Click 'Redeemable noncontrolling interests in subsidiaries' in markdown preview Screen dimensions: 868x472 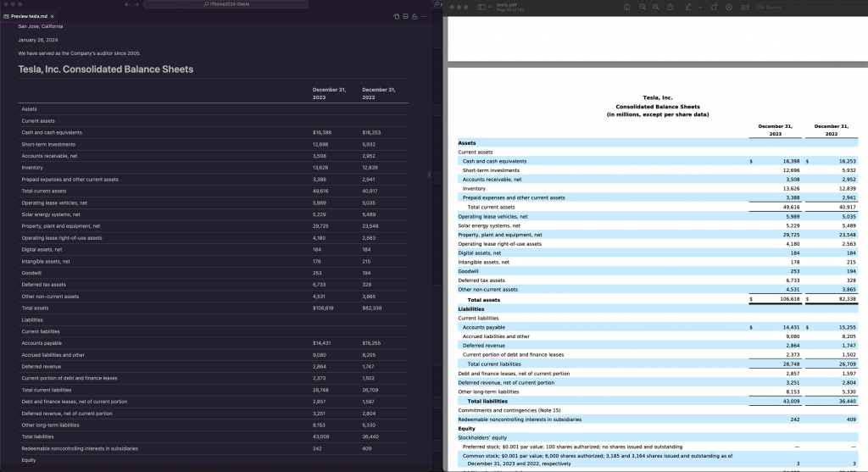(80, 449)
